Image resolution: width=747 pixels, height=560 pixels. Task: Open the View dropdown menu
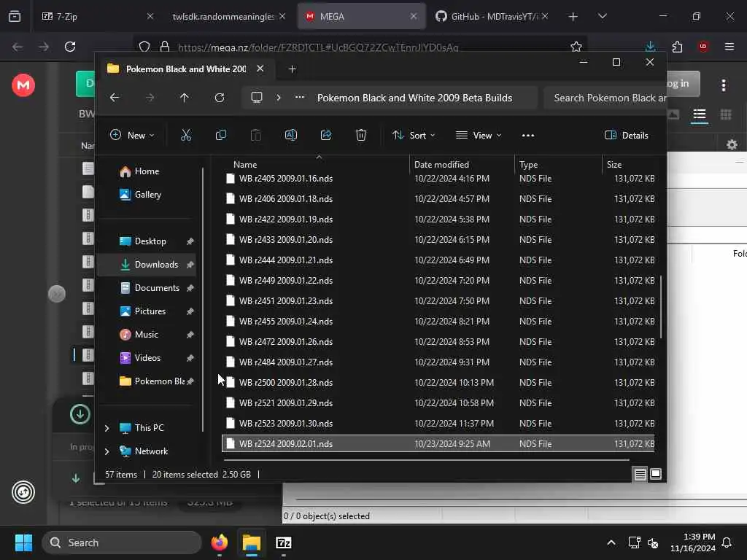point(479,135)
